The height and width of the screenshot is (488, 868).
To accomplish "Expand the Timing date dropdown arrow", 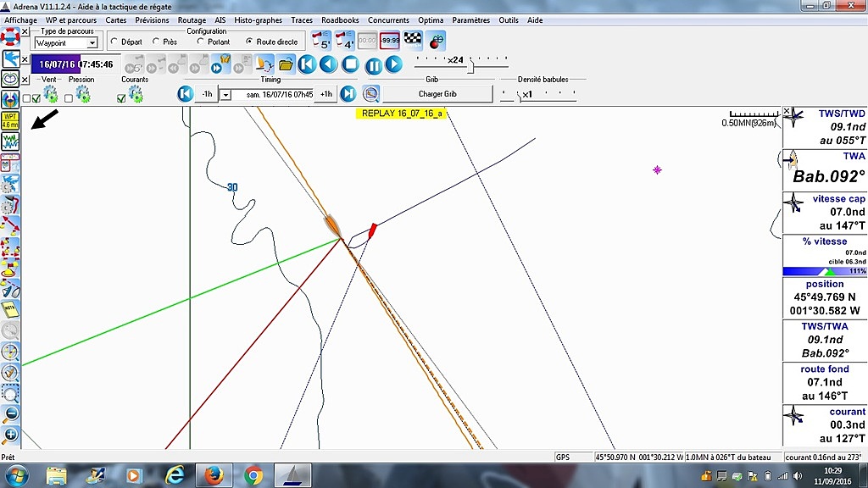I will (225, 95).
